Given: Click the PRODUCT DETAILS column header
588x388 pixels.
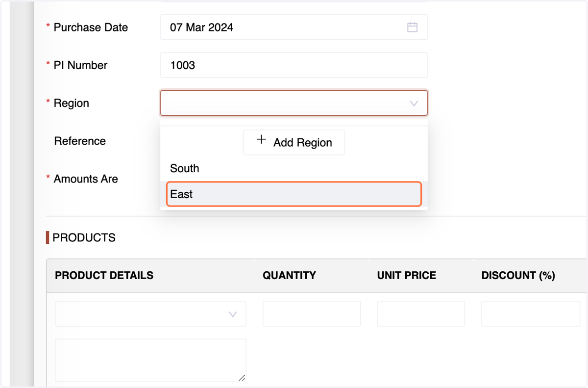Looking at the screenshot, I should [x=104, y=276].
